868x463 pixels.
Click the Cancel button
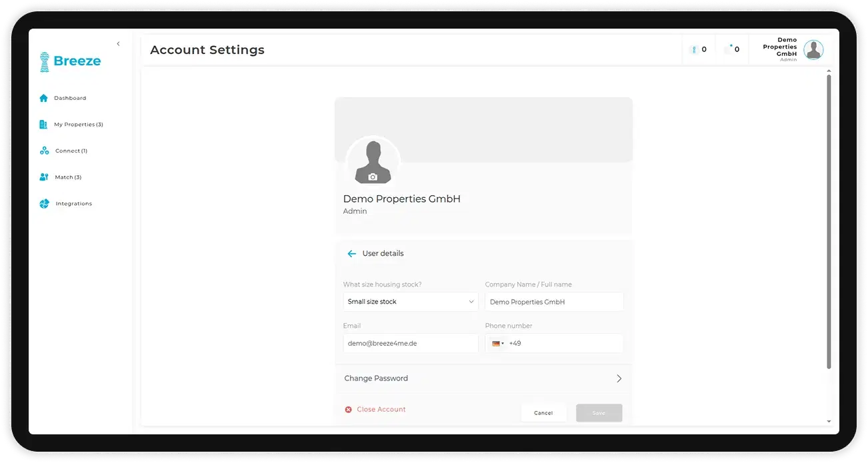tap(543, 413)
